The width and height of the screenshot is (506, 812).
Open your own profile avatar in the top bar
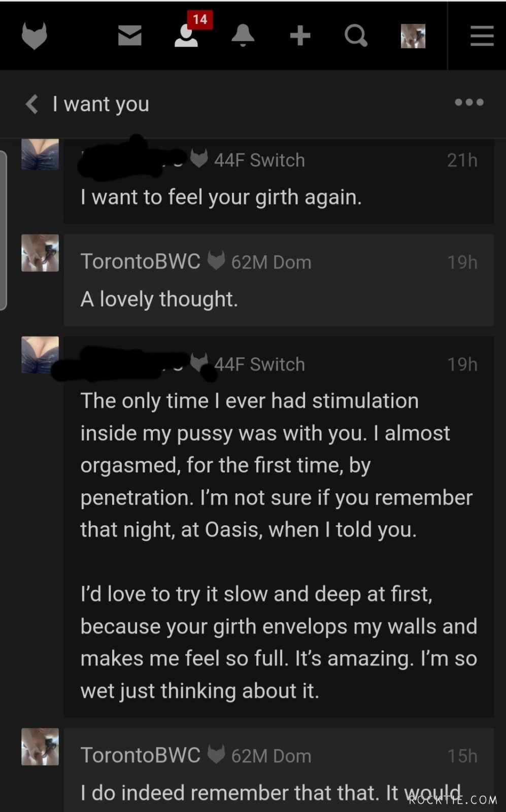[413, 36]
